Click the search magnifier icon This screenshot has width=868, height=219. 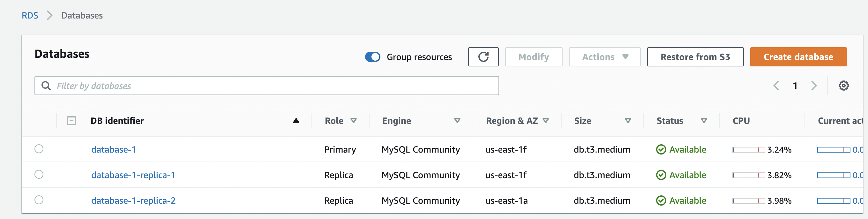pos(46,86)
